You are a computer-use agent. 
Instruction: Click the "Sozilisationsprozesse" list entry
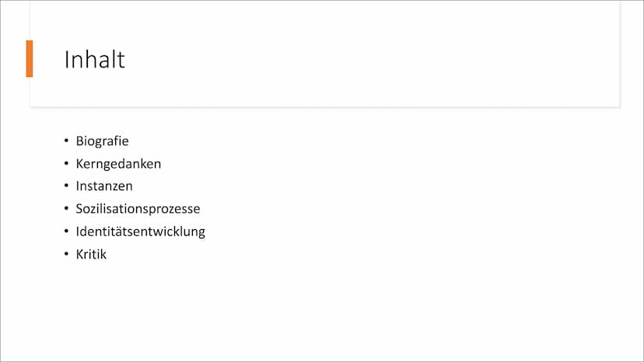pyautogui.click(x=138, y=208)
